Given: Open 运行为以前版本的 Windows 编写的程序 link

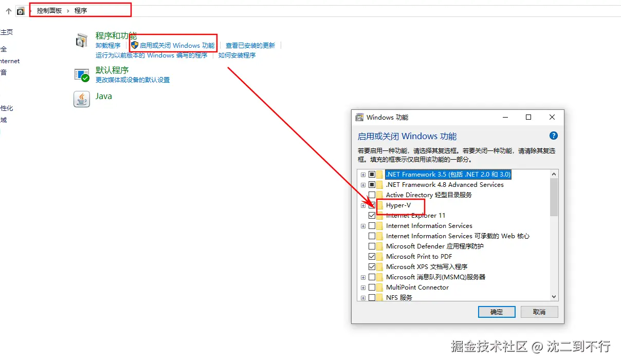Looking at the screenshot, I should (152, 55).
